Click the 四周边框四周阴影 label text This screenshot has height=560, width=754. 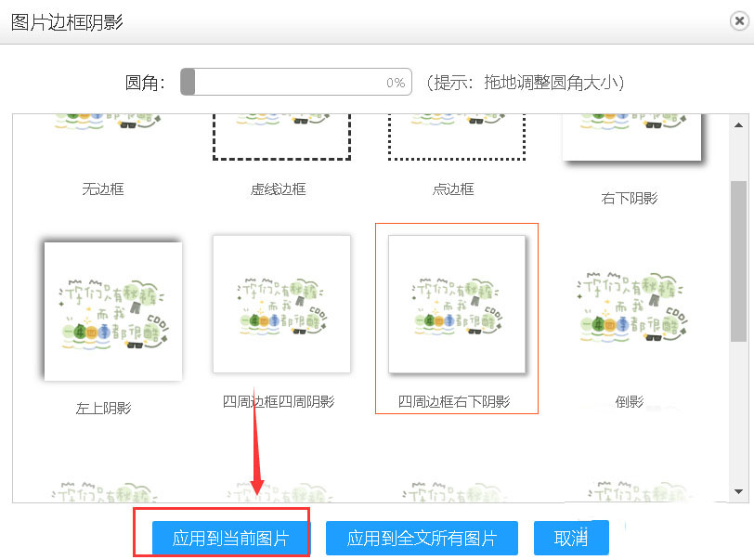point(279,401)
